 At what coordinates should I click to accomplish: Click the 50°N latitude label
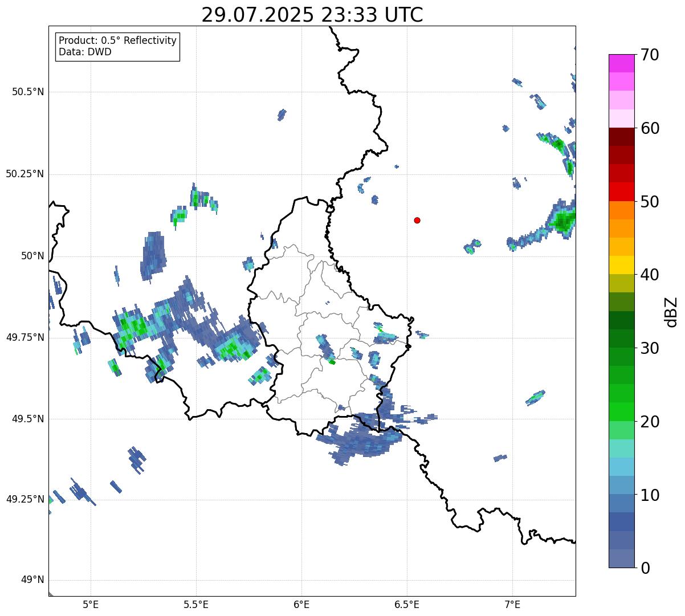[x=32, y=256]
